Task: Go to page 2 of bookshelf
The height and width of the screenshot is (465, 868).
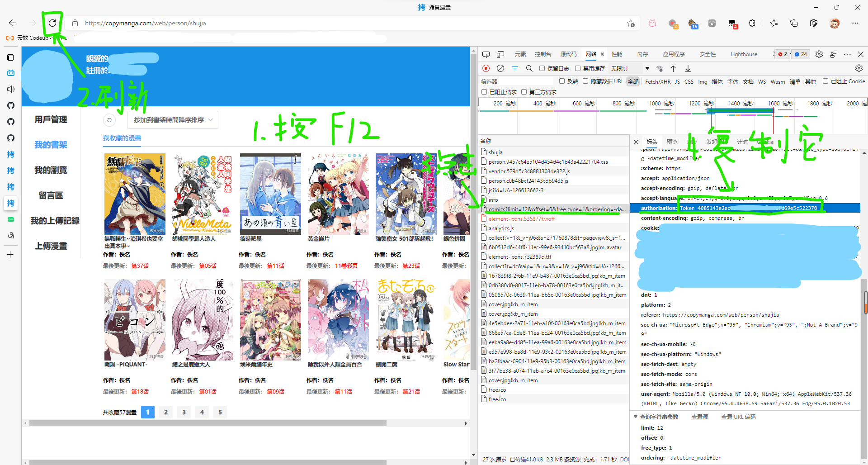Action: pyautogui.click(x=166, y=412)
